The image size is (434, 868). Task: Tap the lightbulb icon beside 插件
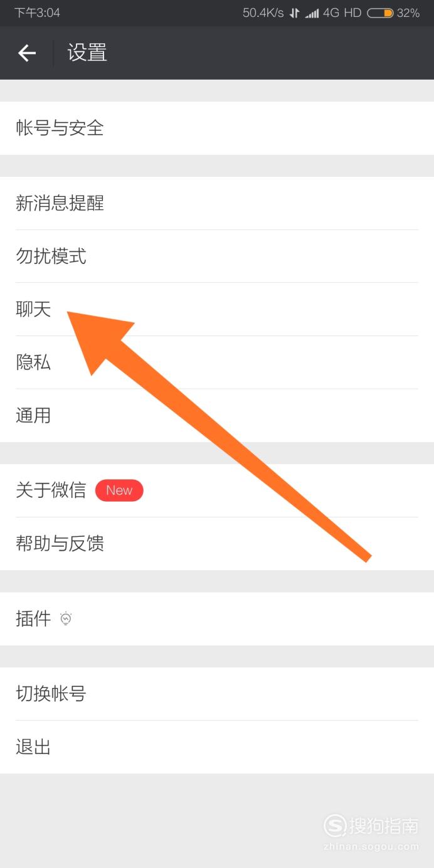pos(66,619)
